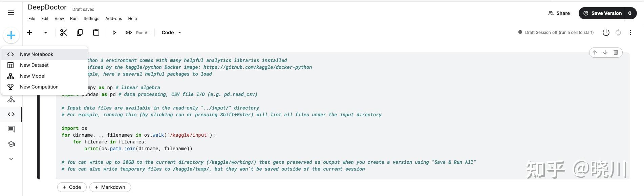644x196 pixels.
Task: Add a Markdown cell
Action: 110,187
